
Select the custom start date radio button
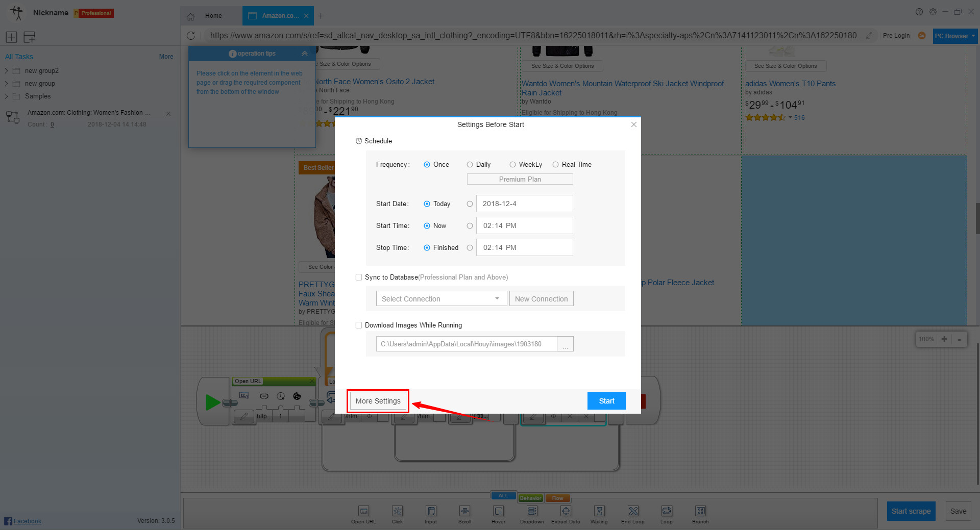(x=470, y=204)
